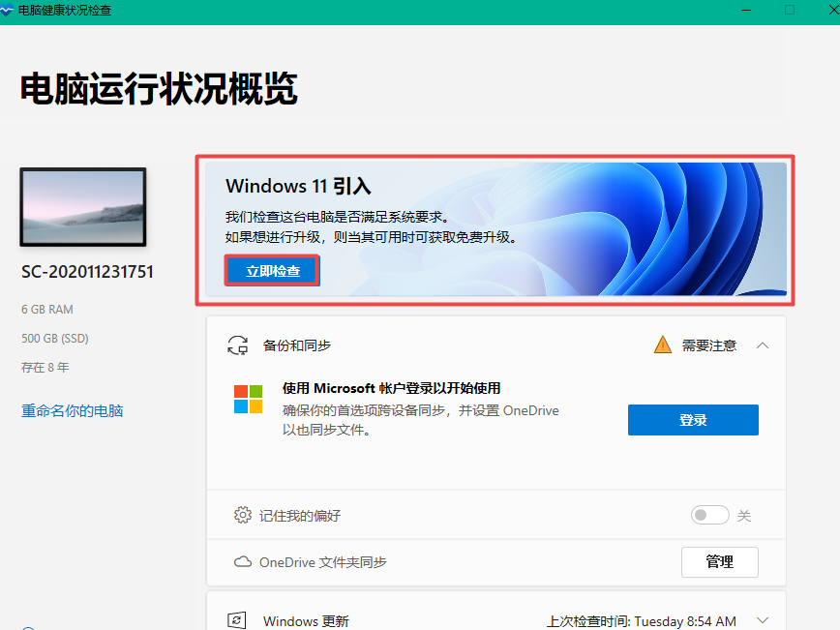This screenshot has height=630, width=840.
Task: Click the Microsoft four-color logo
Action: point(248,399)
